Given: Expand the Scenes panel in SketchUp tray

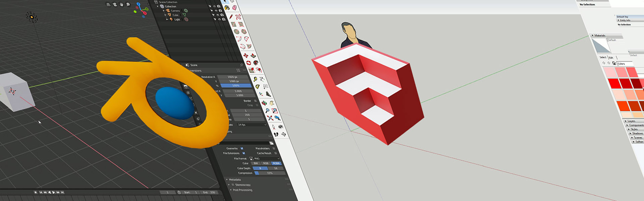Looking at the screenshot, I should (632, 138).
